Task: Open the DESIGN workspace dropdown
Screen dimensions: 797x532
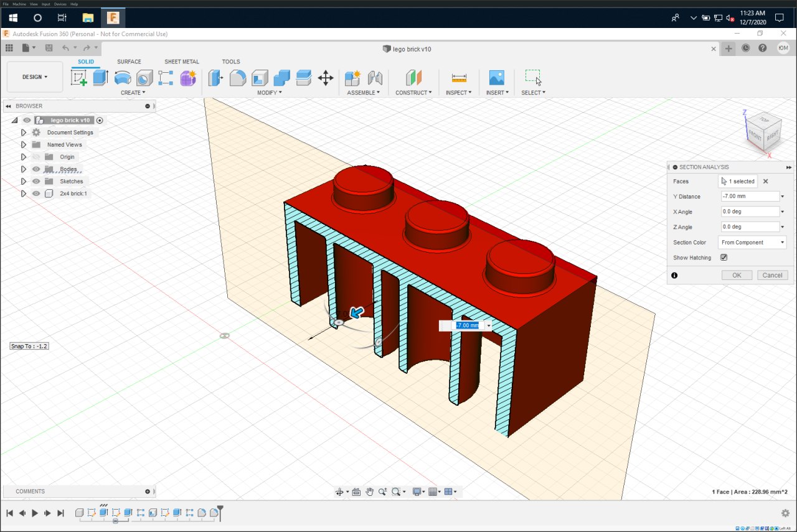Action: click(35, 77)
